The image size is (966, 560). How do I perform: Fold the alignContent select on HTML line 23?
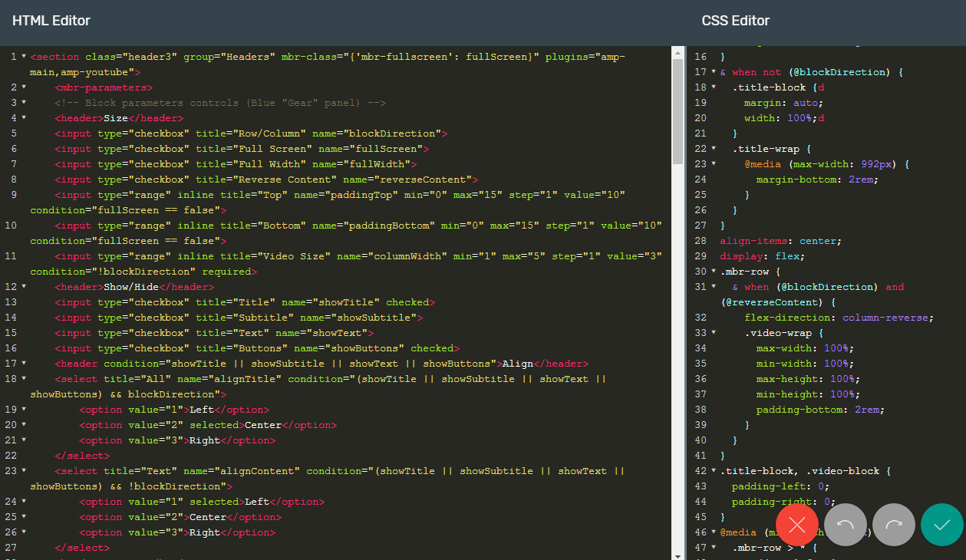24,471
